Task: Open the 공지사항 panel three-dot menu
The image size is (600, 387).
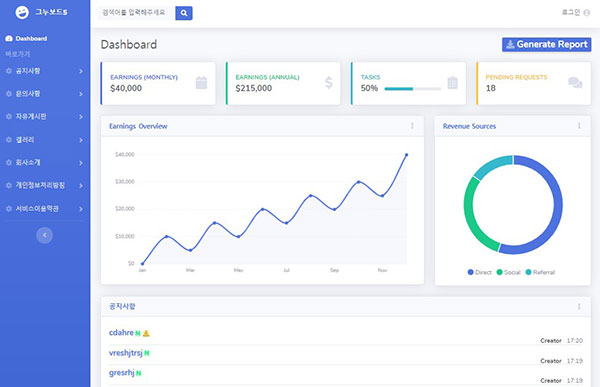Action: (x=579, y=306)
